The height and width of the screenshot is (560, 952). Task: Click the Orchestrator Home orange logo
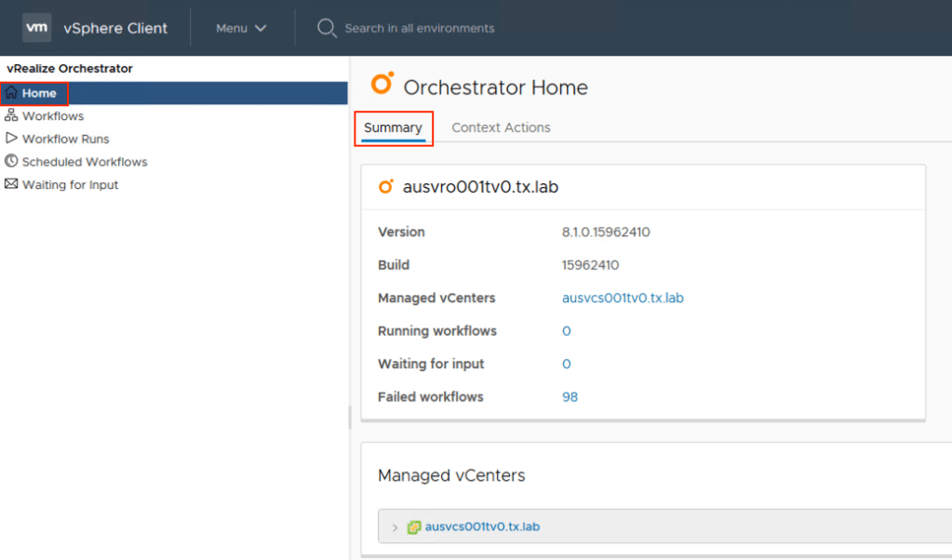[382, 84]
